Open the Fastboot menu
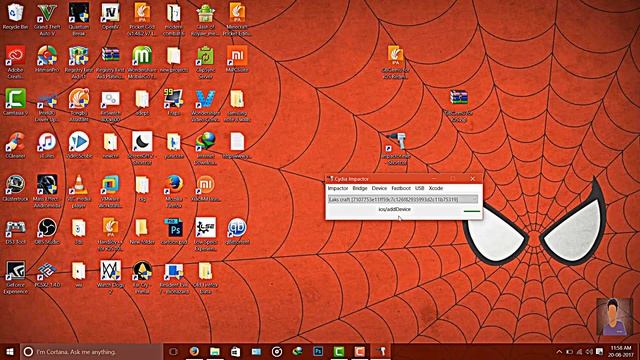The width and height of the screenshot is (640, 360). 401,188
